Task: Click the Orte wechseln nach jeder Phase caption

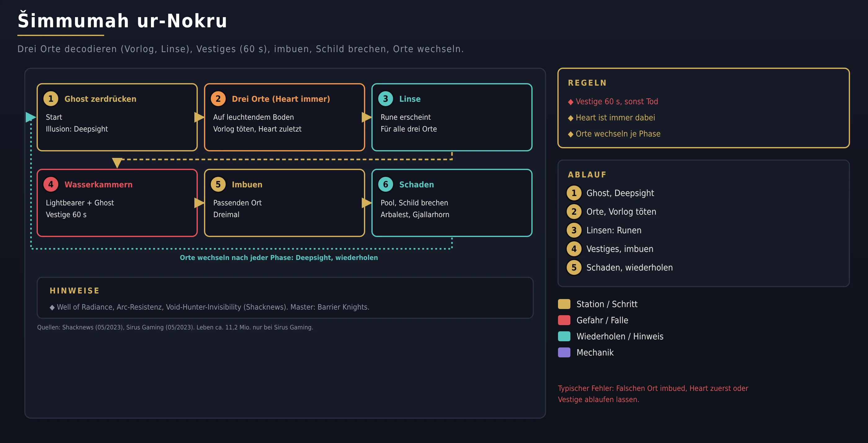Action: [279, 257]
